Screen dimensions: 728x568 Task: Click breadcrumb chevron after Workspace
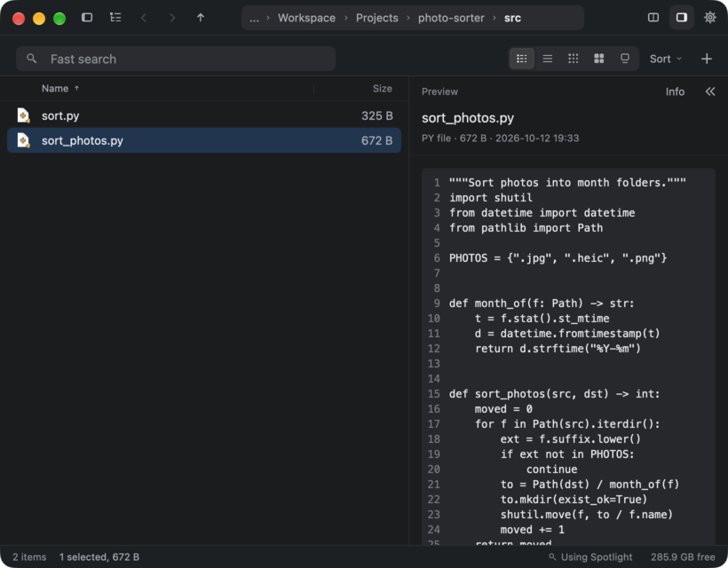(x=346, y=18)
